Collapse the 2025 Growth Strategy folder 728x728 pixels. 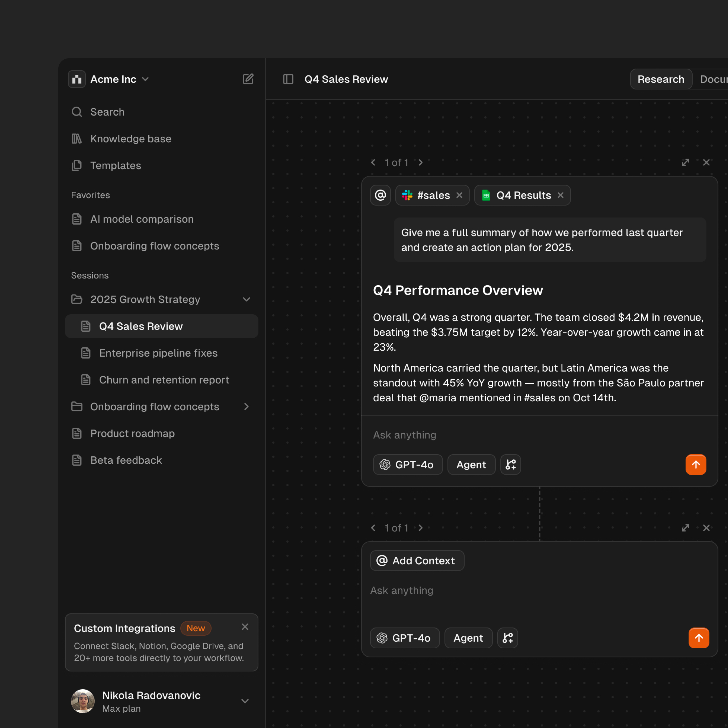coord(246,300)
